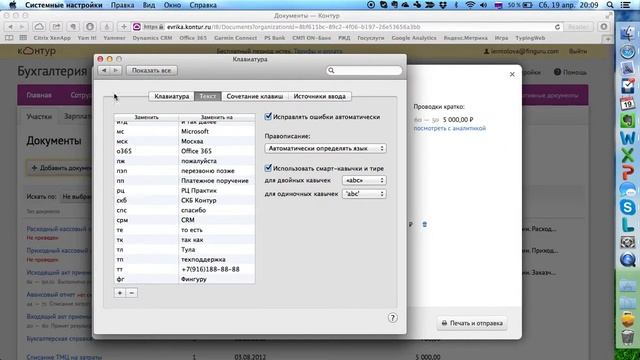Select the техподдержка replacement row
The image size is (640, 360).
coord(184,259)
